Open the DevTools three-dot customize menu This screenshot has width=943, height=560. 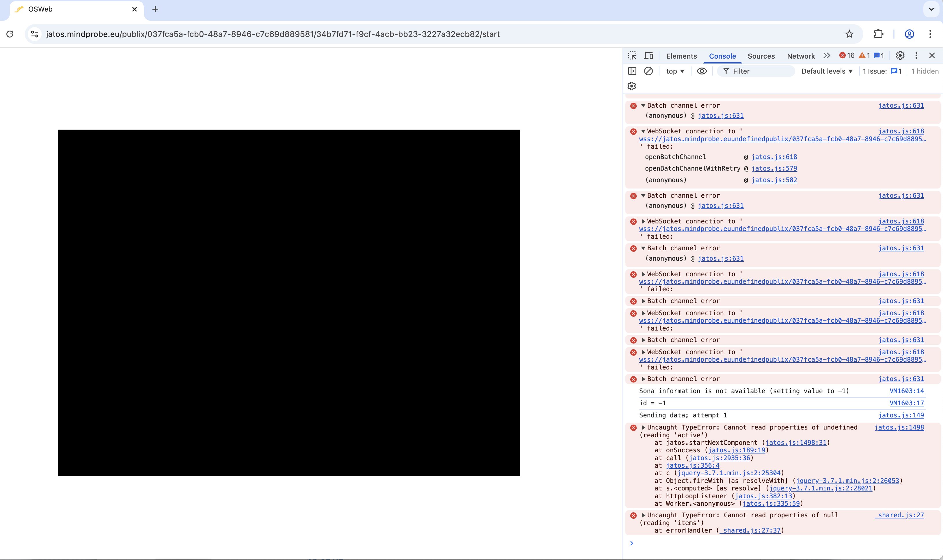click(x=916, y=55)
